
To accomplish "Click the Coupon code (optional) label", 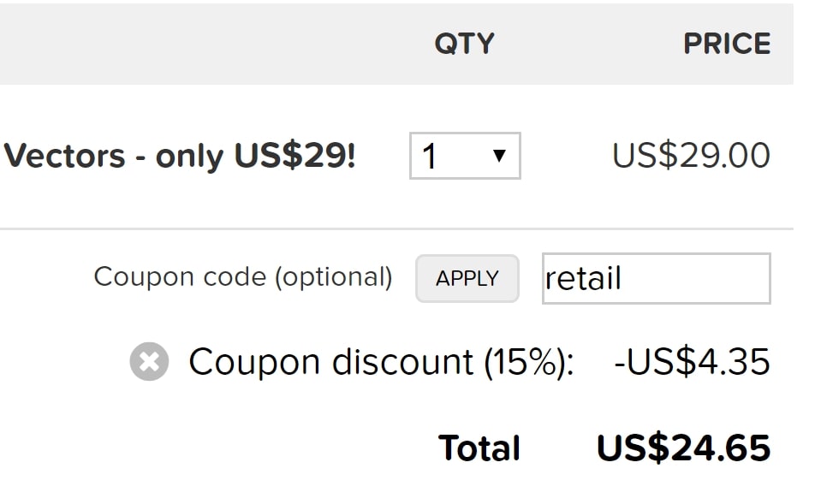I will (x=243, y=277).
